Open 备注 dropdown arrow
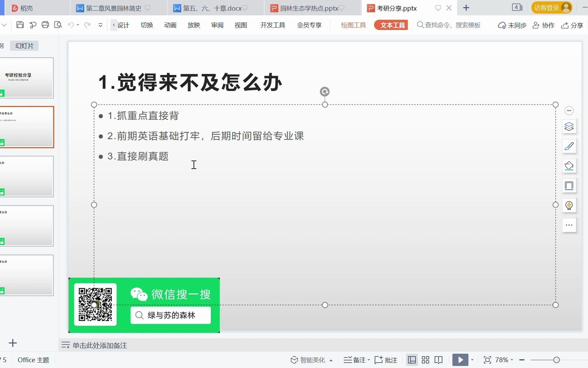This screenshot has width=588, height=368. (x=369, y=360)
